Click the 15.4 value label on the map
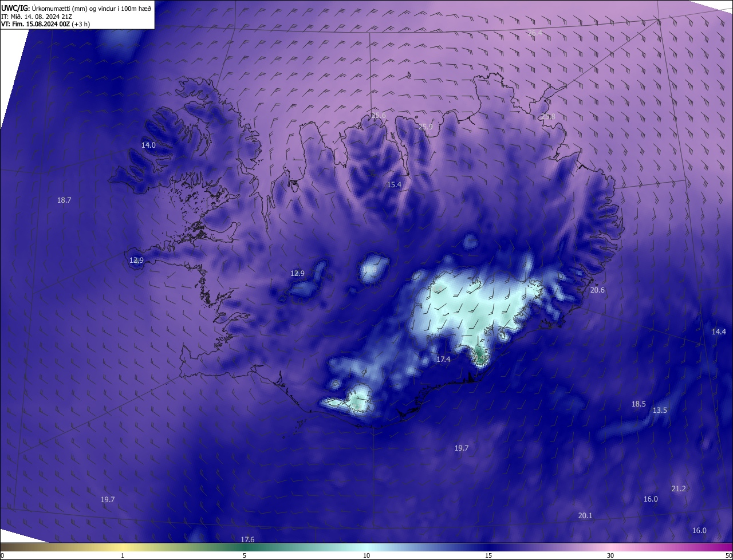This screenshot has width=733, height=560. pos(394,185)
